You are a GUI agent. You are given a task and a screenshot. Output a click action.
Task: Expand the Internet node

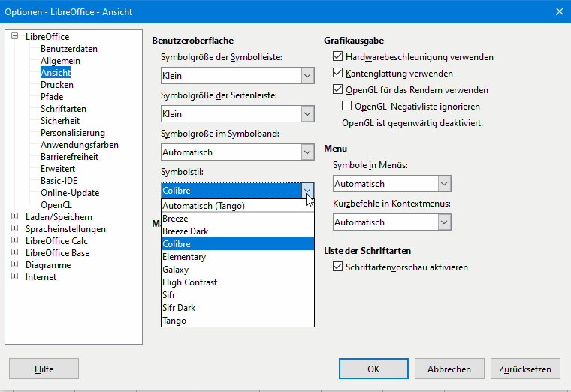(x=14, y=276)
